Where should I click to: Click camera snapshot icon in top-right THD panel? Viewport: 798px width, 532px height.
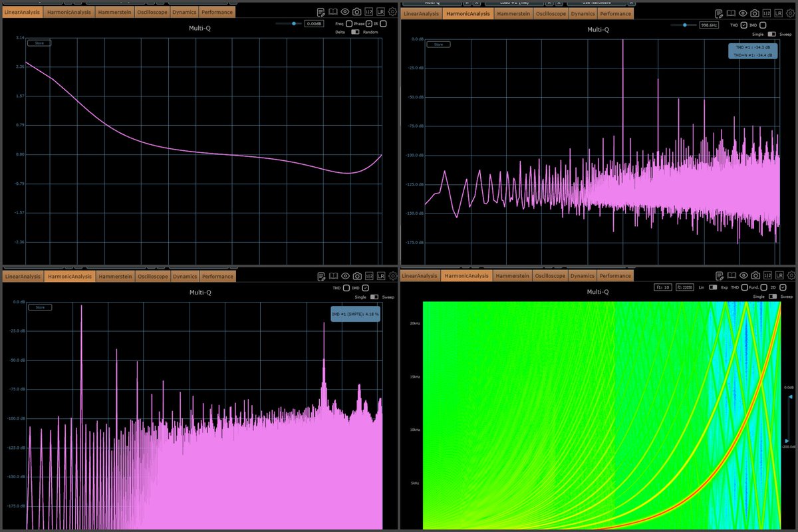755,13
